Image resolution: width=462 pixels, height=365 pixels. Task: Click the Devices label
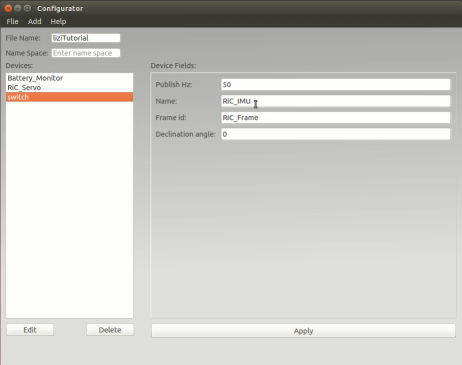[x=19, y=65]
